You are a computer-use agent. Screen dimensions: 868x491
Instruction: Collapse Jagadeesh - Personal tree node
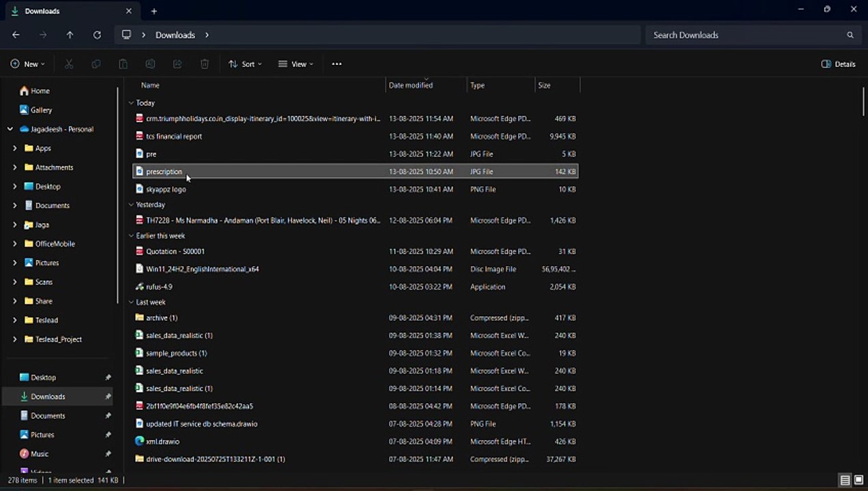pos(10,129)
